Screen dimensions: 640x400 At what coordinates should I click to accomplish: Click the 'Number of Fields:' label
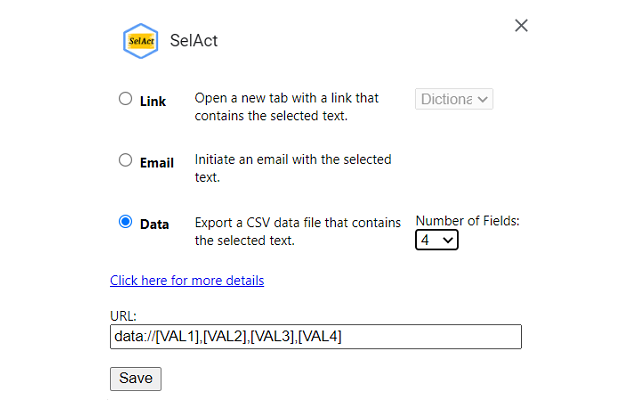pos(468,221)
